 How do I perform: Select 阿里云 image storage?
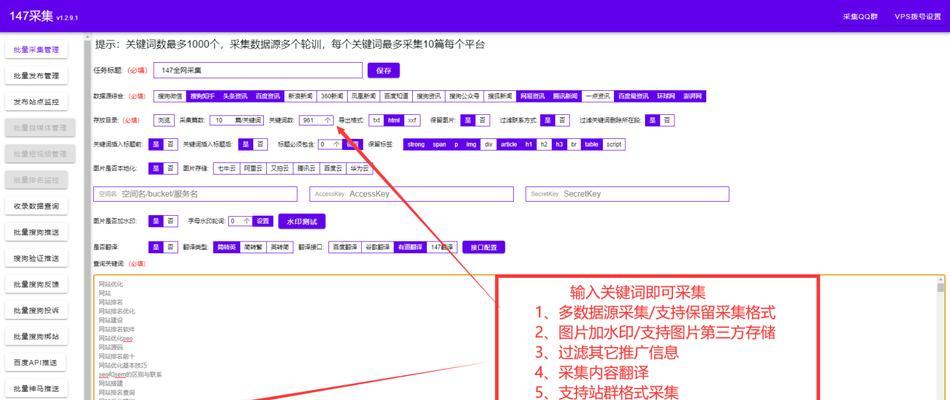253,168
